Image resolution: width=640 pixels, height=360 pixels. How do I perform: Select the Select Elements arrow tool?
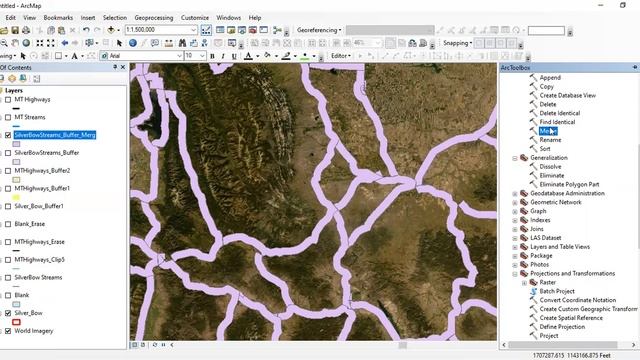point(119,43)
